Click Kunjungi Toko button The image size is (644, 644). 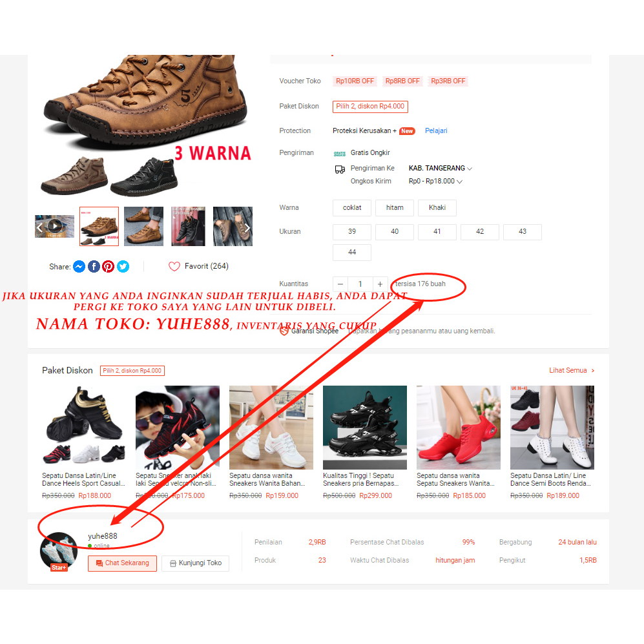tap(196, 563)
